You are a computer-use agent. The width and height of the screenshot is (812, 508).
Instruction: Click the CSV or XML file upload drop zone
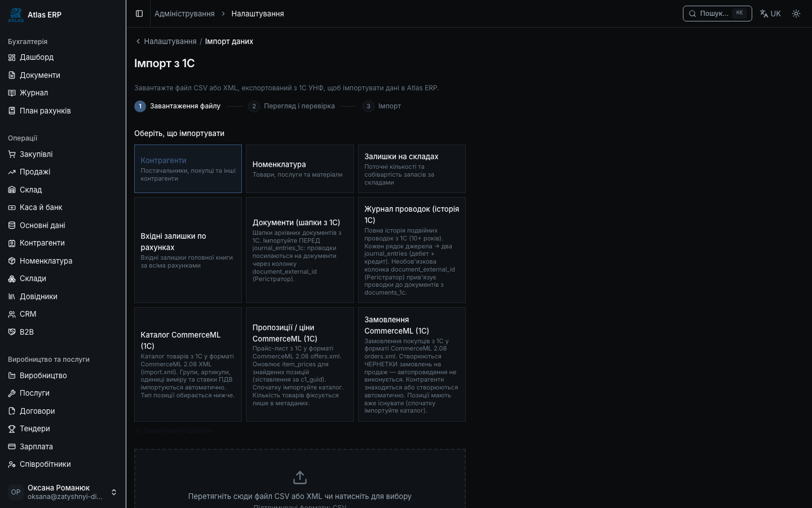click(x=299, y=479)
